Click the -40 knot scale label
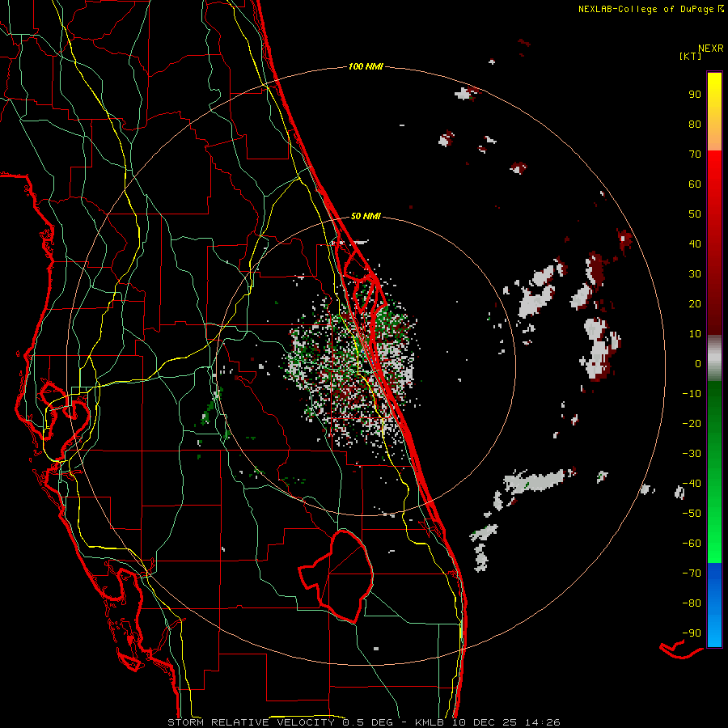The width and height of the screenshot is (728, 728). [x=692, y=484]
